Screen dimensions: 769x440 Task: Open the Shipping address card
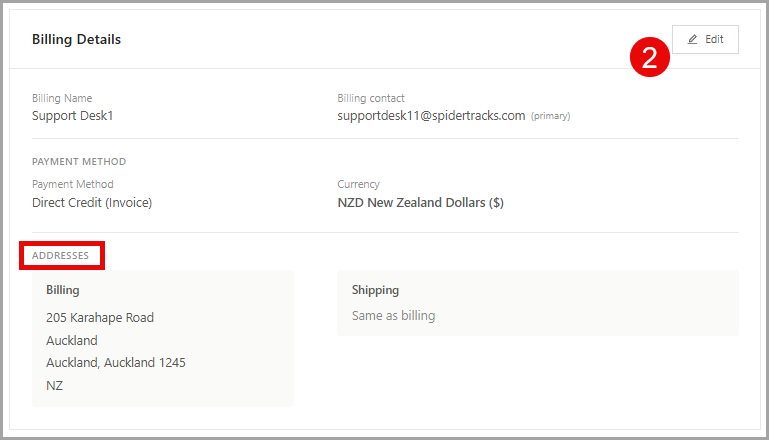538,303
